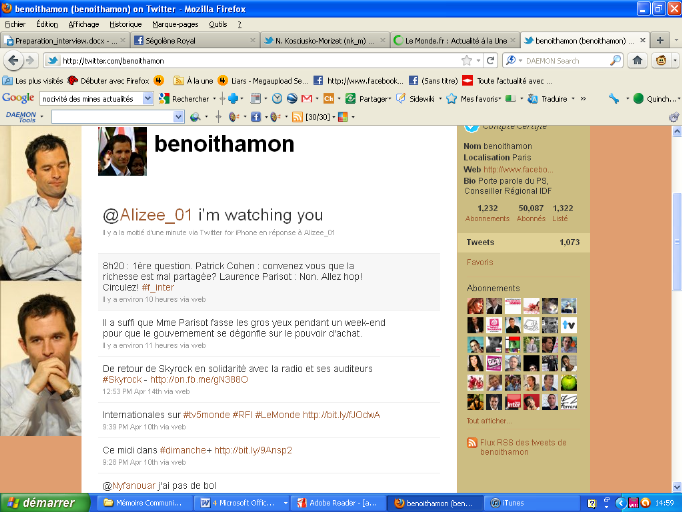This screenshot has height=512, width=682.
Task: Click the Forward navigation arrow
Action: (x=30, y=60)
